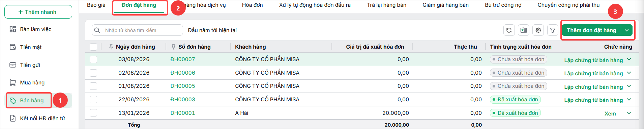Screen dimensions: 644x129
Task: Open the chevron next to Xem
Action: click(629, 113)
